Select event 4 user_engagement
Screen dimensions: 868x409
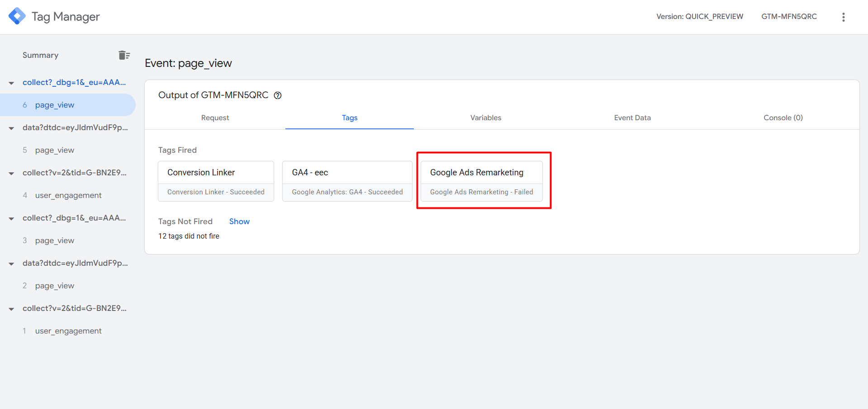[68, 195]
